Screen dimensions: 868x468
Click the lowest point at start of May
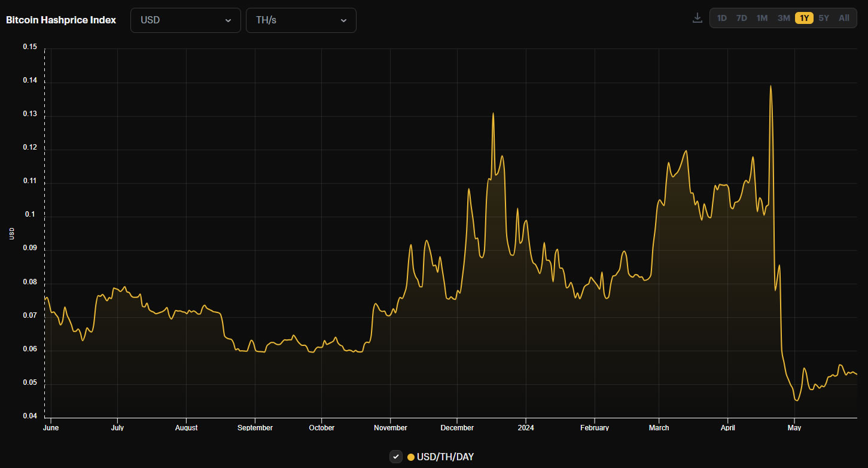point(796,400)
